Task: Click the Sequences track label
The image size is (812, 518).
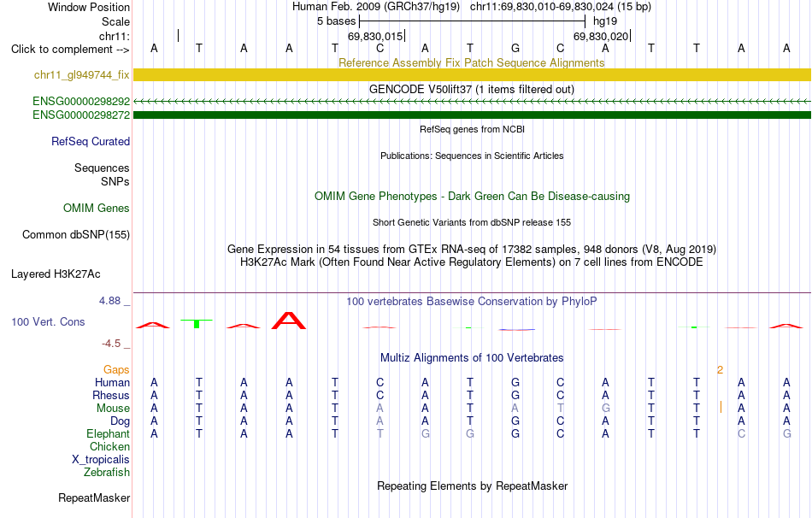Action: [x=102, y=168]
